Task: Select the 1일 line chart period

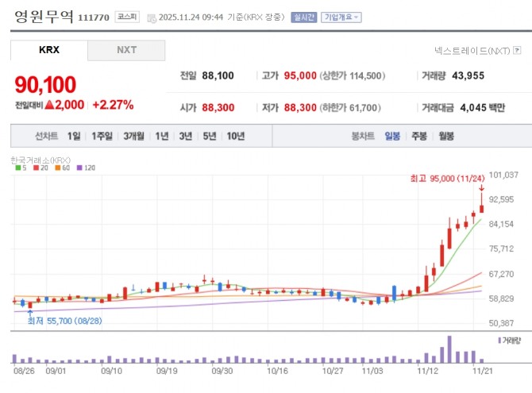Action: point(74,136)
